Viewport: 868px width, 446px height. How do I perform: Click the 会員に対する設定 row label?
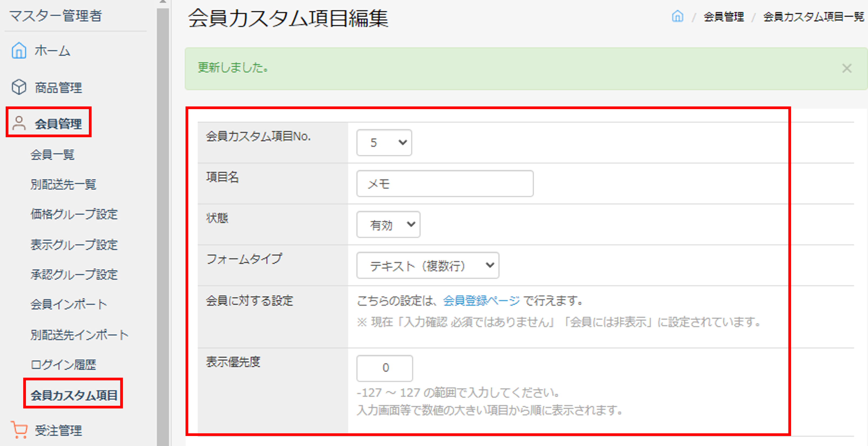[x=250, y=300]
